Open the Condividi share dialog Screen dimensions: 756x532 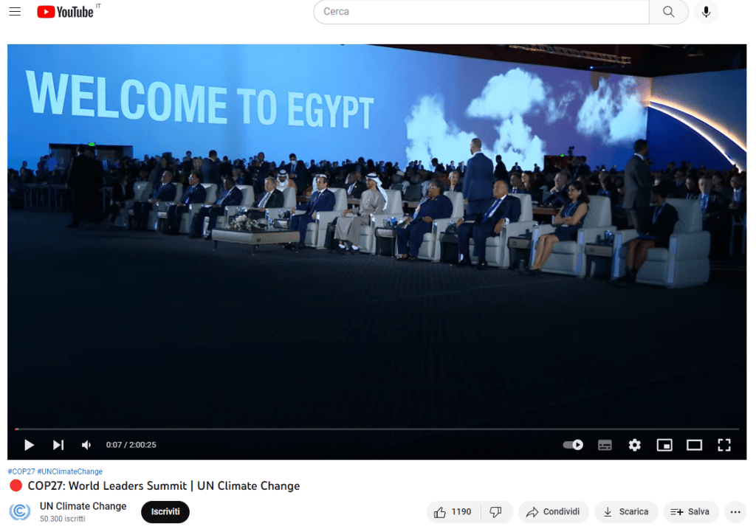554,512
